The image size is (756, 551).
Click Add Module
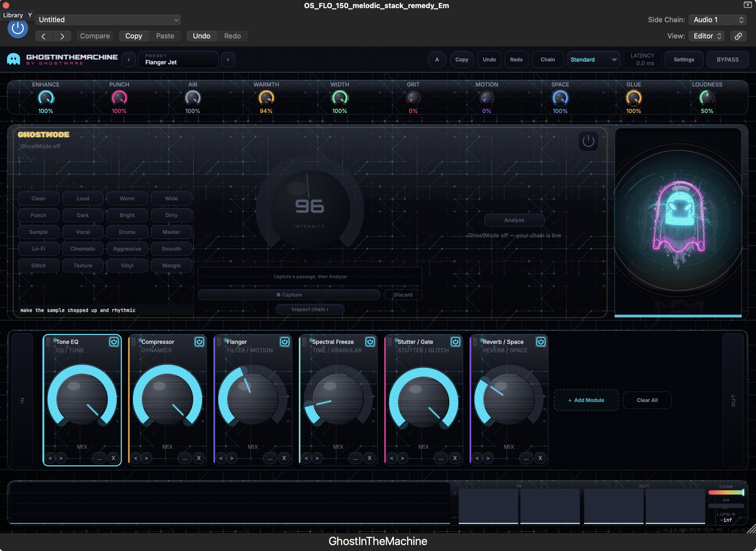point(586,400)
